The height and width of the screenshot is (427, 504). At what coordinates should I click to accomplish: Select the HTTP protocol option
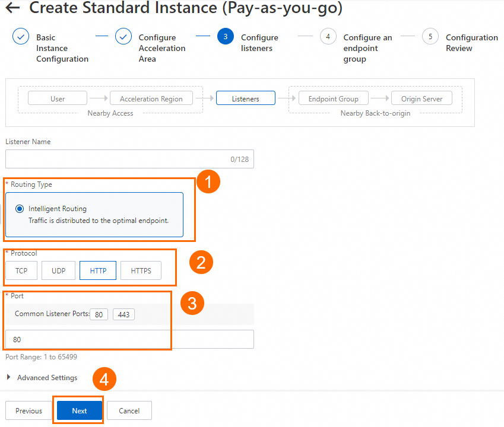[x=99, y=271]
